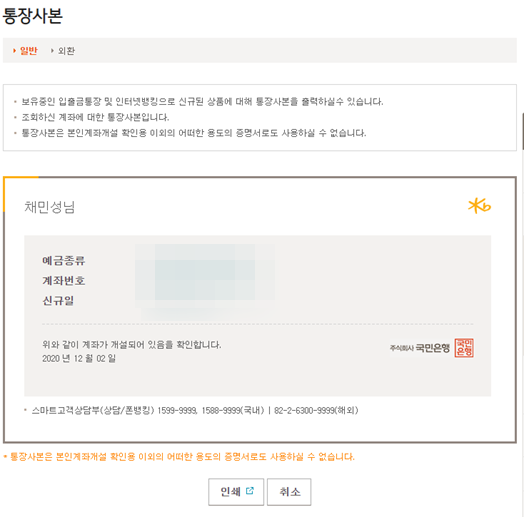Click the 주식회사 국민은행 text
This screenshot has height=517, width=524.
(x=420, y=348)
